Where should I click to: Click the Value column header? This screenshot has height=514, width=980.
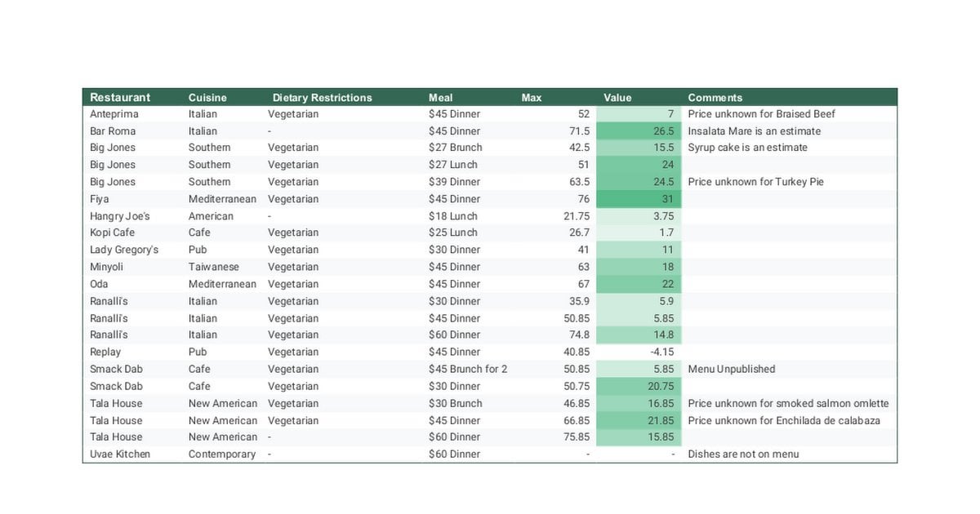tap(617, 97)
